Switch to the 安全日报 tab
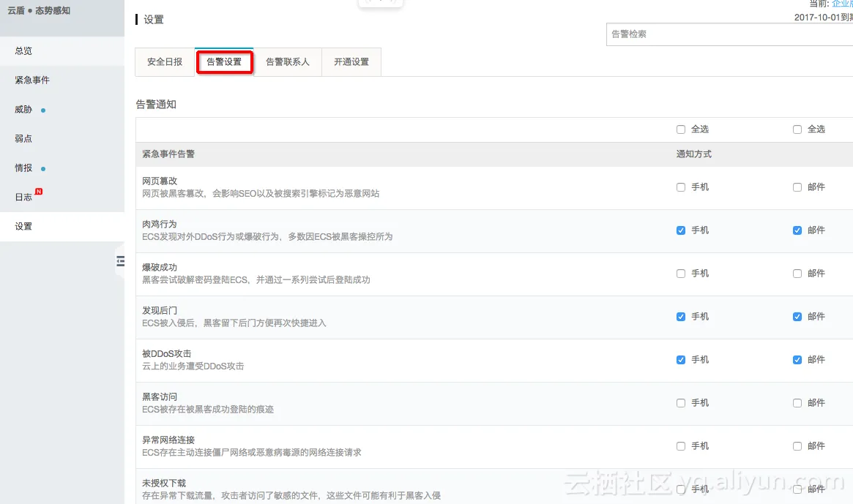853x504 pixels. pos(165,62)
